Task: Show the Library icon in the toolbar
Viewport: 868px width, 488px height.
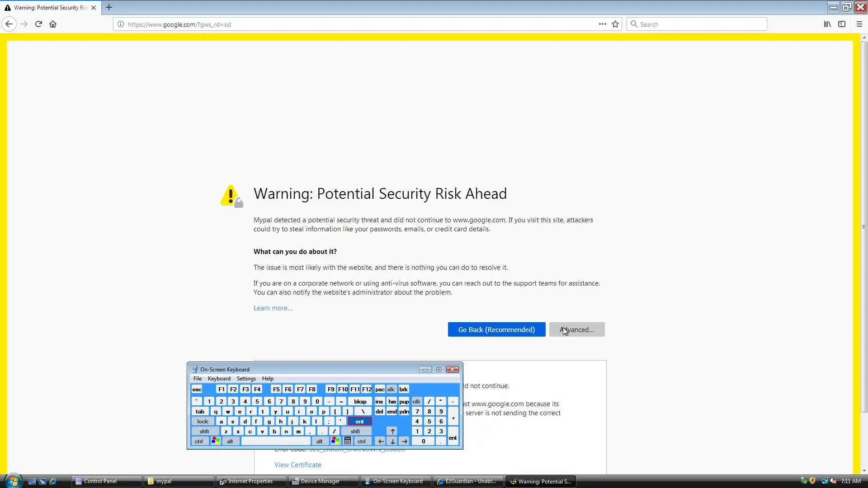Action: [827, 24]
